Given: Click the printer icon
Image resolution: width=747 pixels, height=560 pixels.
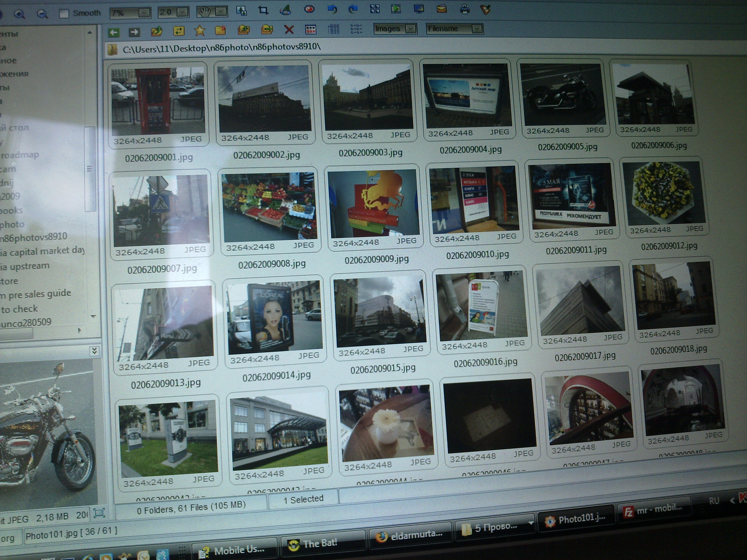Looking at the screenshot, I should click(x=465, y=9).
